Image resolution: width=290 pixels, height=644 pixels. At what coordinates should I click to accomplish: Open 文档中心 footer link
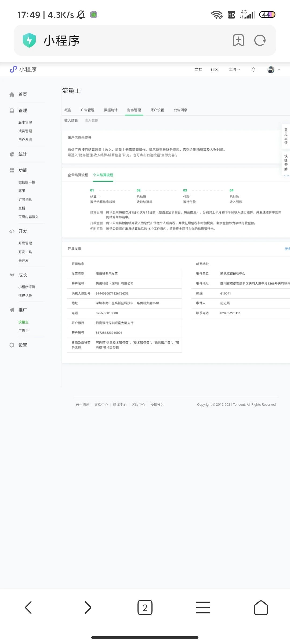[101, 405]
